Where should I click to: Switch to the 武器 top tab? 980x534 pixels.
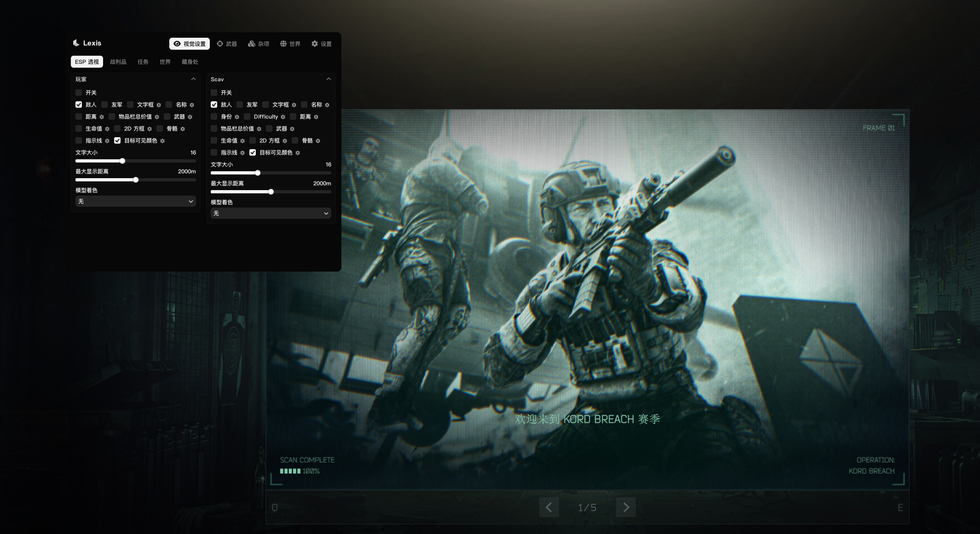227,44
